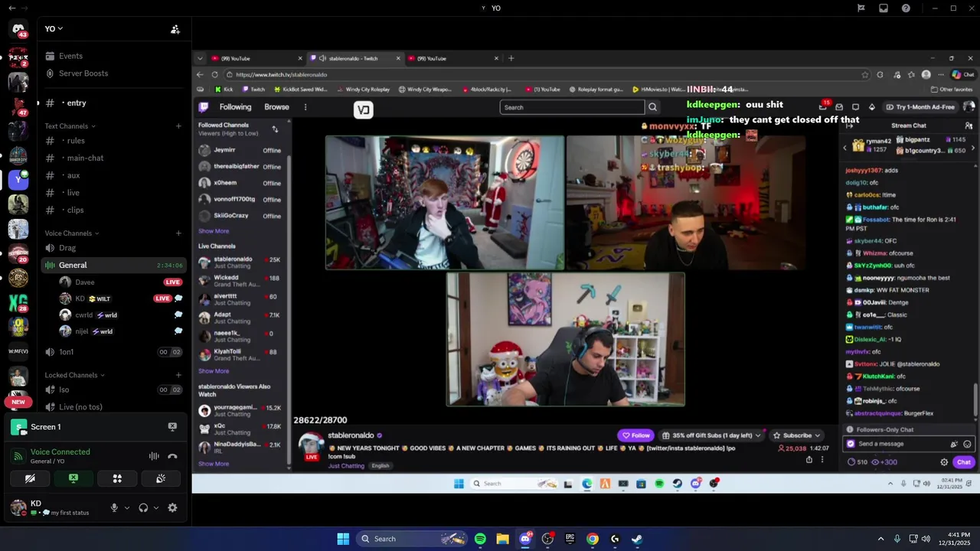Open the live text channel
The image size is (980, 551).
(113, 193)
